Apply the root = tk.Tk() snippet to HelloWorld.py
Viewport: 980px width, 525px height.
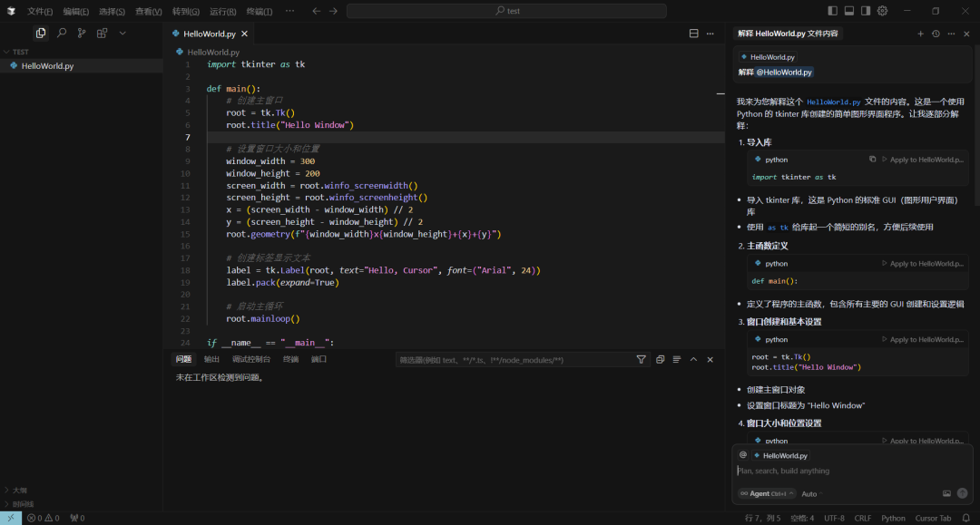coord(923,340)
